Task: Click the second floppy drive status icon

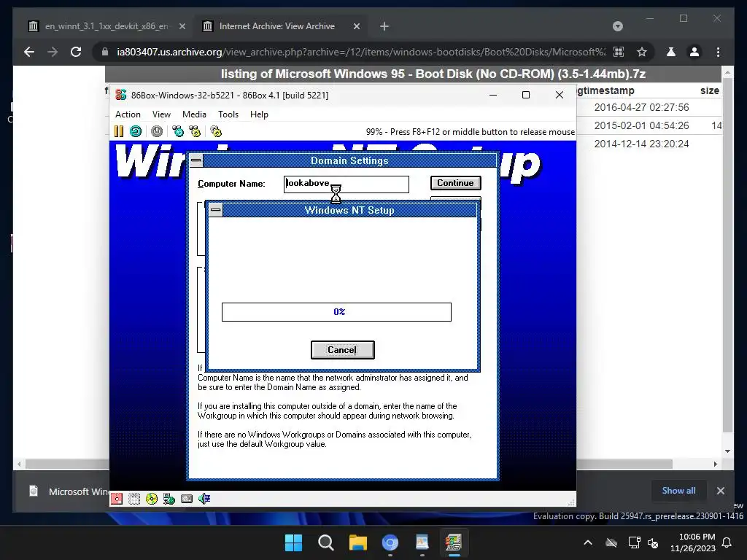Action: (x=134, y=499)
